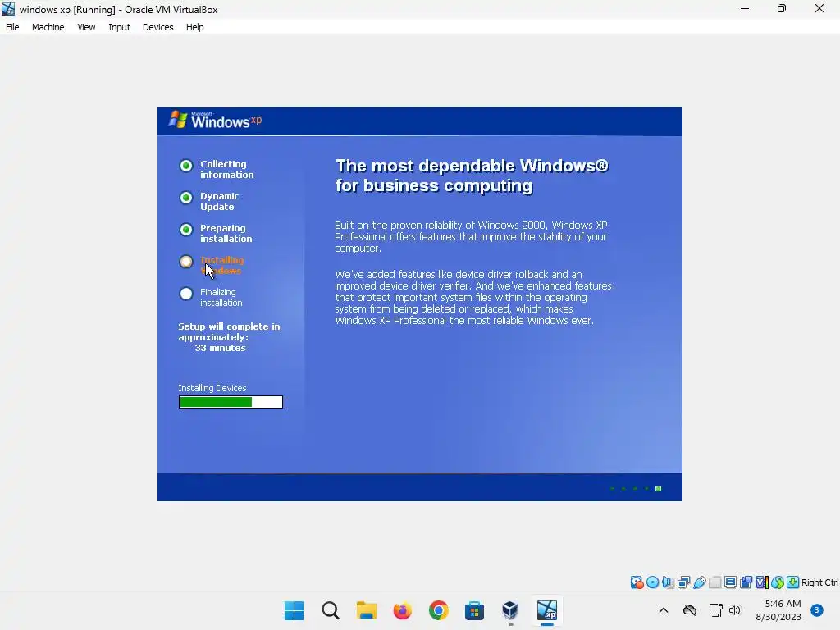Click the CPU virtualization status indicator

(761, 582)
